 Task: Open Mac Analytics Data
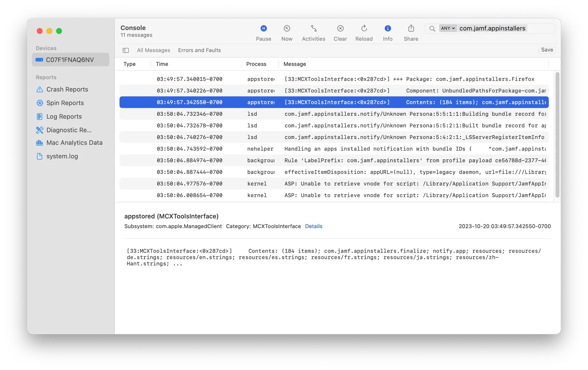74,143
